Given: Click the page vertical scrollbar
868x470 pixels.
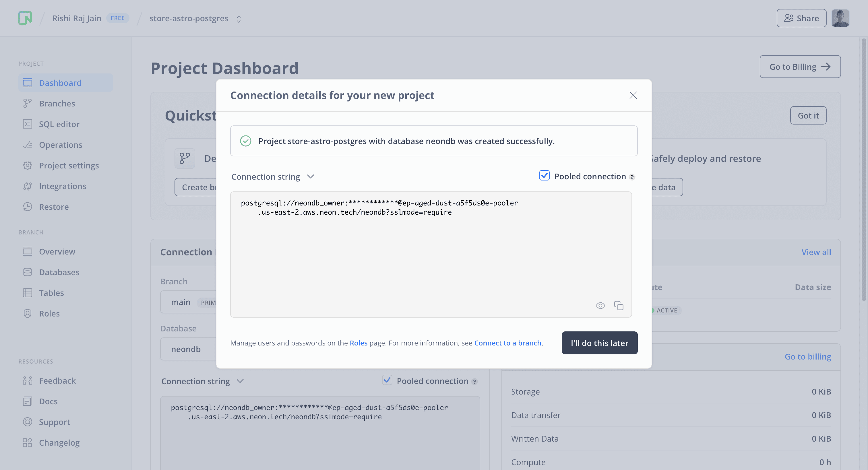Looking at the screenshot, I should (x=864, y=168).
